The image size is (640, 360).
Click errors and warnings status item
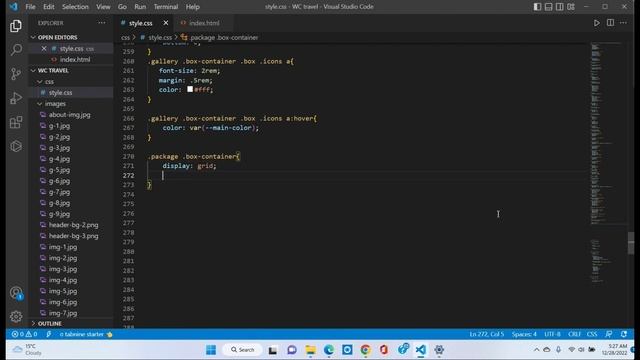pos(24,334)
